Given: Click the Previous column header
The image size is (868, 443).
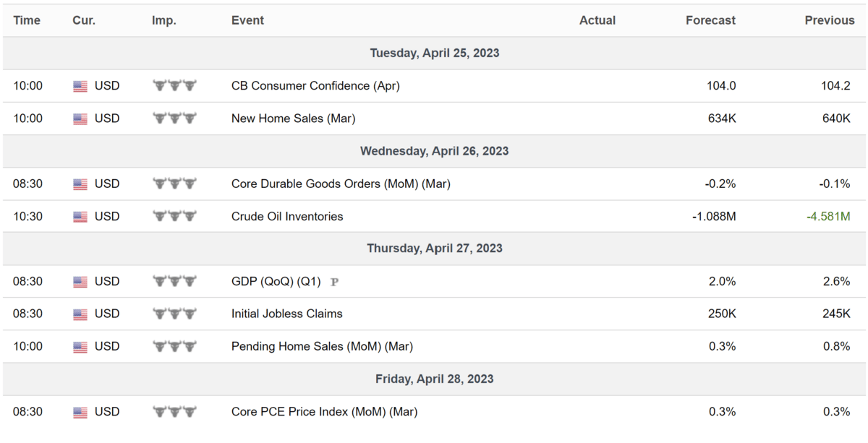Looking at the screenshot, I should (829, 20).
